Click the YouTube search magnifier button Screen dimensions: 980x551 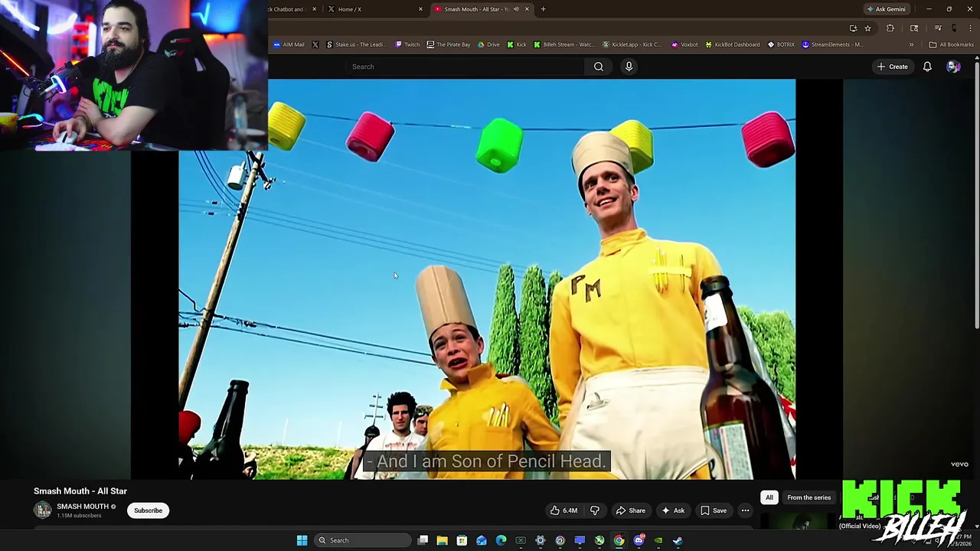tap(599, 67)
